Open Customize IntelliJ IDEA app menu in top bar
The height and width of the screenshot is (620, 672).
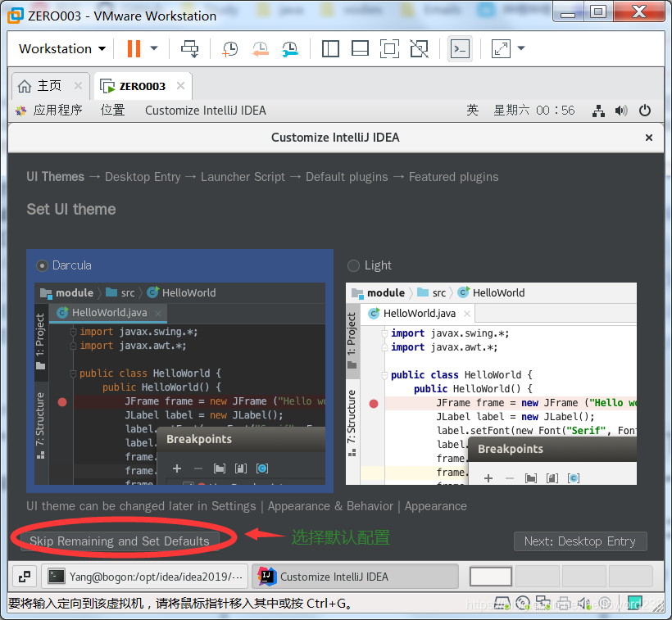205,111
